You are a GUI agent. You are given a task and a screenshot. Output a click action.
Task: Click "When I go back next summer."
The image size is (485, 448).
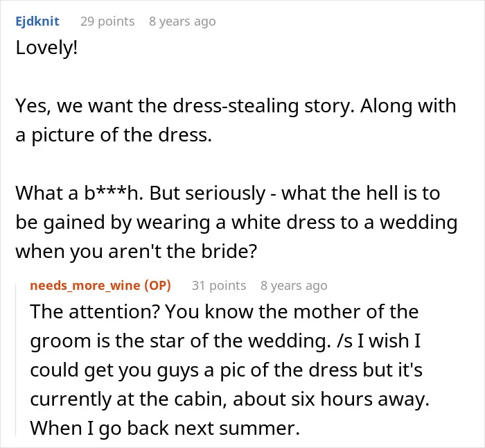click(165, 428)
